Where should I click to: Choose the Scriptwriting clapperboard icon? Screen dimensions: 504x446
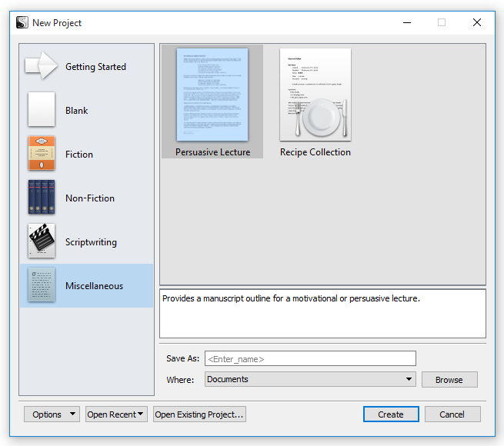click(x=42, y=241)
